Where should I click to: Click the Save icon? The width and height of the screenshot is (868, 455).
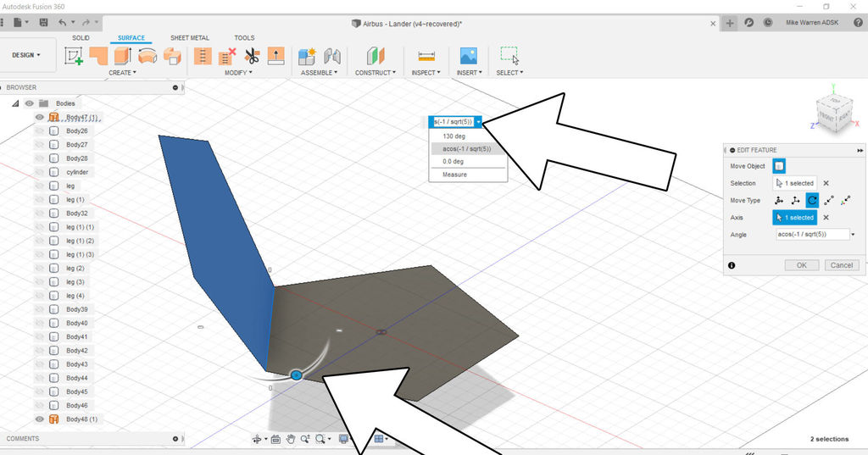coord(44,23)
